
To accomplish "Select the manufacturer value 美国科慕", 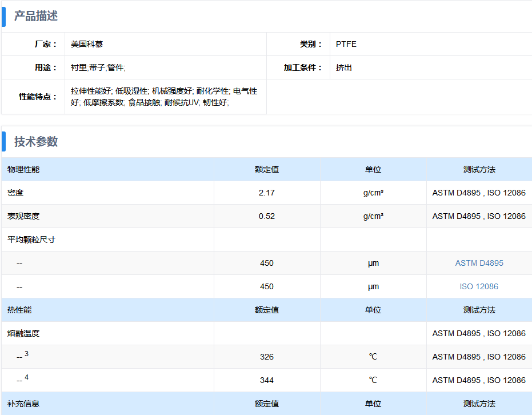I will [x=87, y=44].
